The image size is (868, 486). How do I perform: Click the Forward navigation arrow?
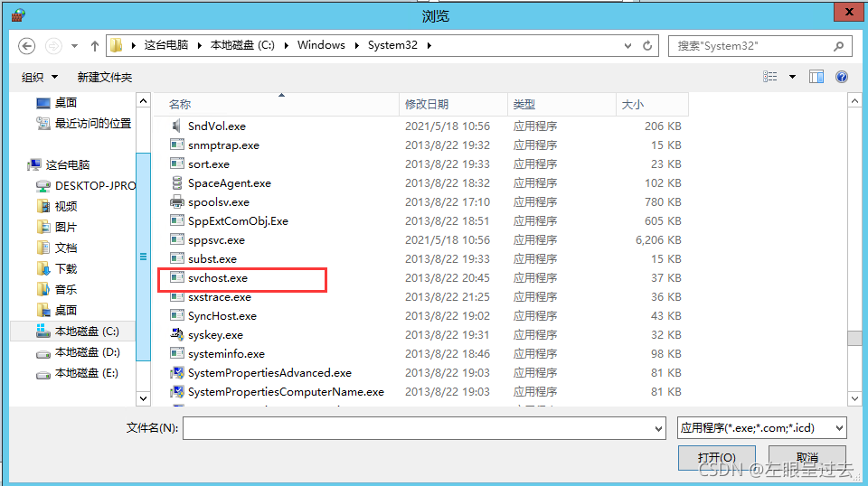(53, 46)
